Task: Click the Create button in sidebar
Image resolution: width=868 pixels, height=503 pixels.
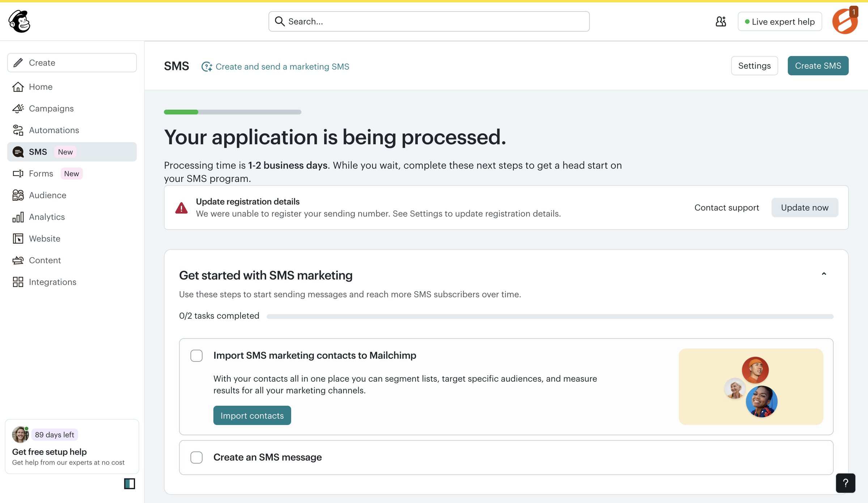Action: 72,63
